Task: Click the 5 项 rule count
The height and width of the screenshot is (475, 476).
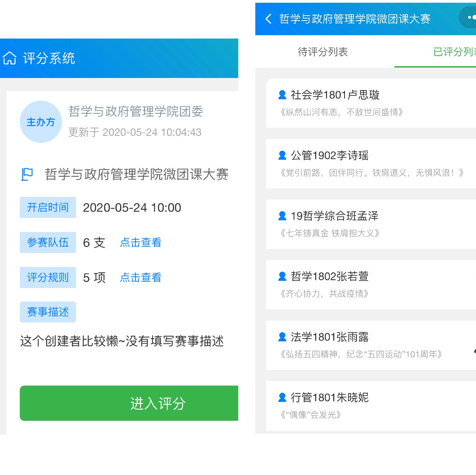Action: click(94, 277)
